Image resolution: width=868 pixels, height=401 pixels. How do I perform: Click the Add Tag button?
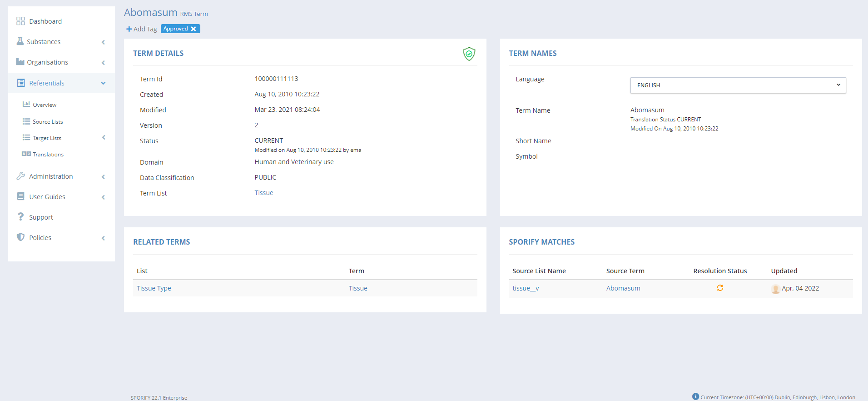click(x=141, y=29)
